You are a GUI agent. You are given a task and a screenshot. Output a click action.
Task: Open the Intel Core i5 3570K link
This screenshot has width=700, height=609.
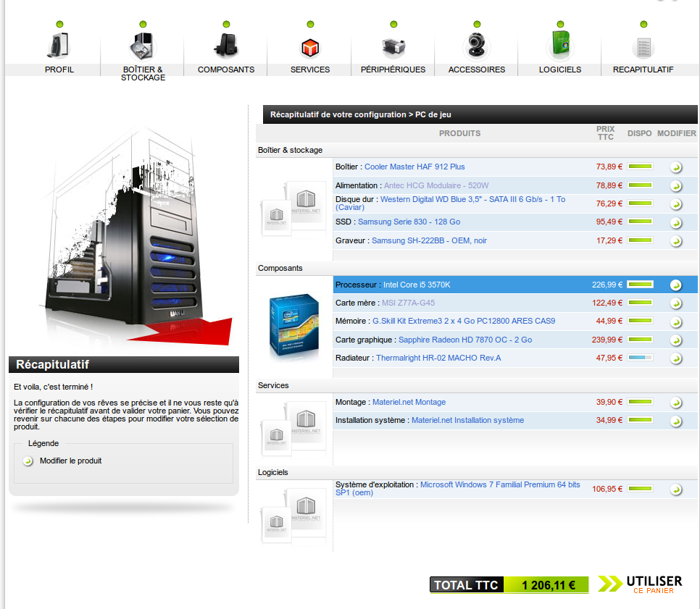click(x=417, y=285)
